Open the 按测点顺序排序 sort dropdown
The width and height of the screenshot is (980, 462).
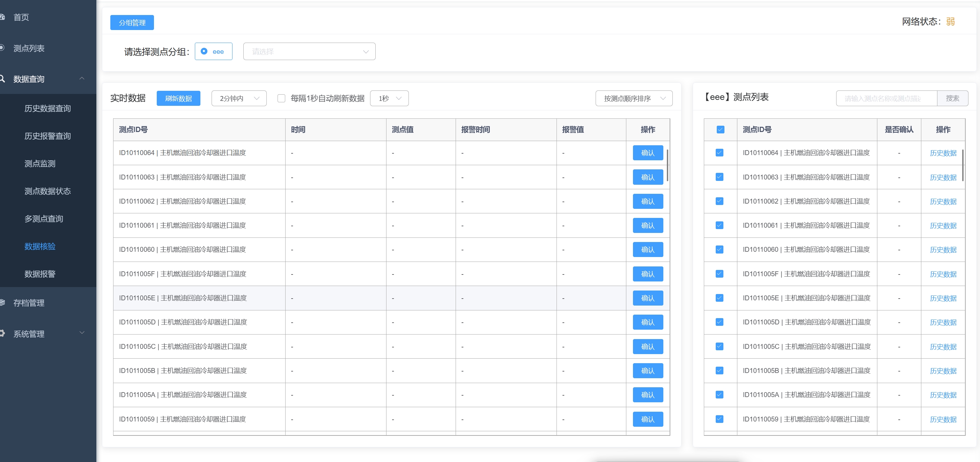point(634,98)
